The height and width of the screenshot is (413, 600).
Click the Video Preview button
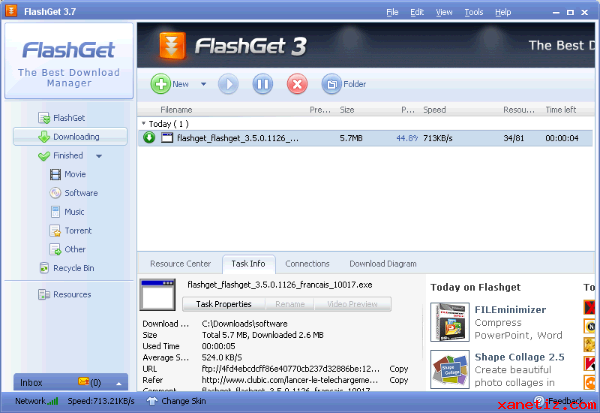click(x=352, y=304)
